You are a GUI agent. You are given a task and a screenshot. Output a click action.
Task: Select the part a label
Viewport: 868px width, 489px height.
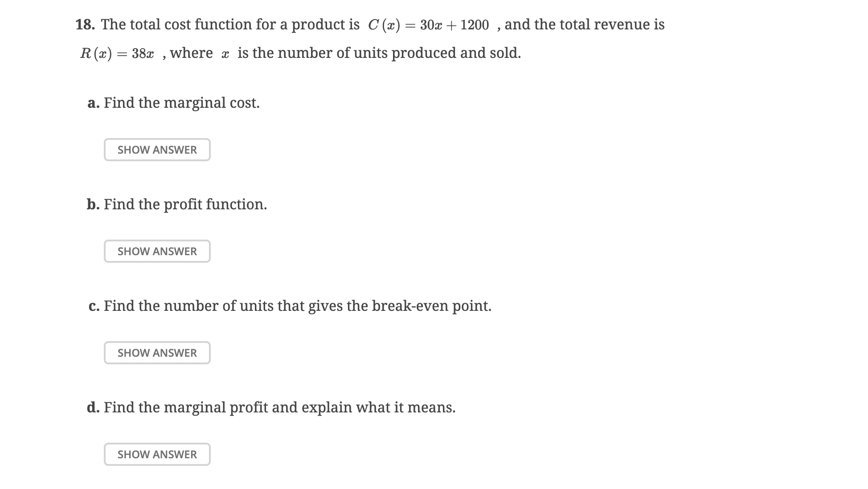93,103
